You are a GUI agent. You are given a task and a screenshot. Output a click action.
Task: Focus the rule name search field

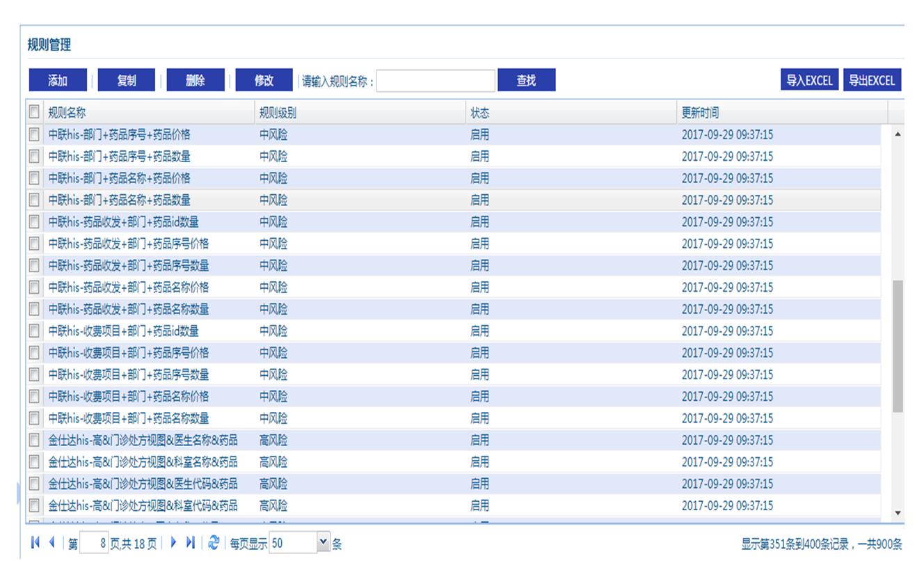pyautogui.click(x=436, y=81)
